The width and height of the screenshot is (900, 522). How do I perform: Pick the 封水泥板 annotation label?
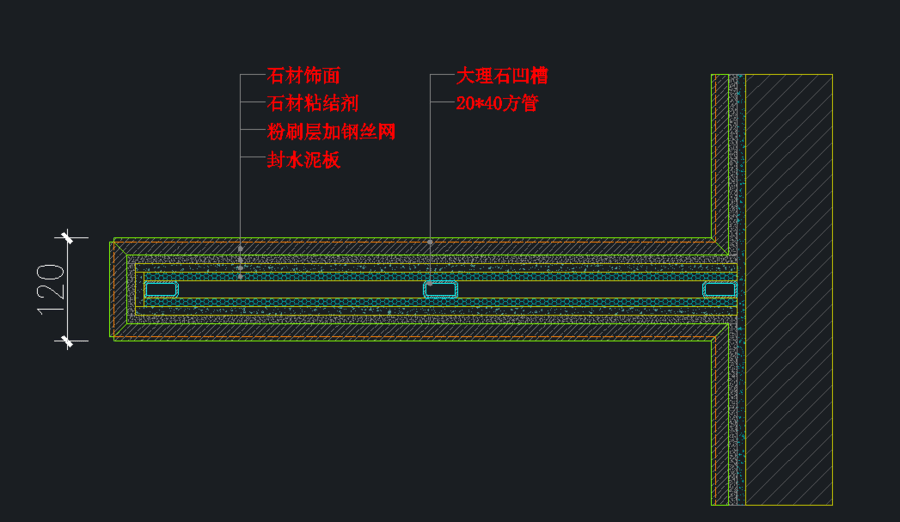click(304, 160)
